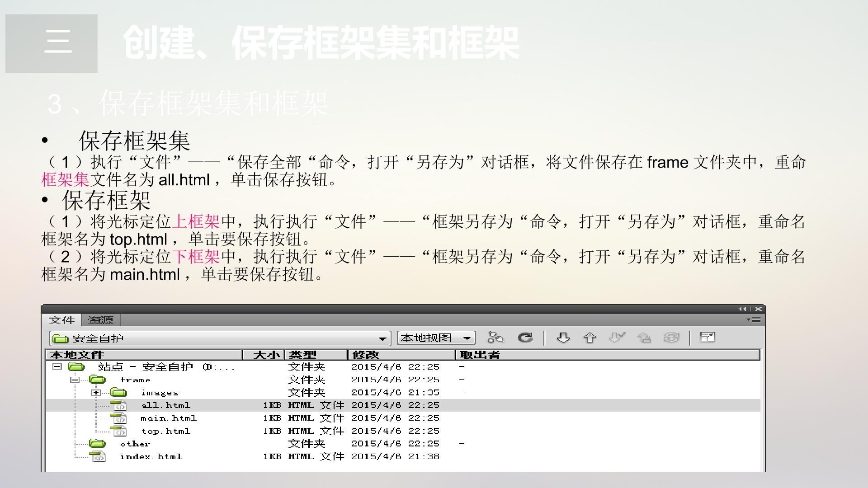Collapse panel with double-arrow icon
This screenshot has height=488, width=868.
coord(742,309)
